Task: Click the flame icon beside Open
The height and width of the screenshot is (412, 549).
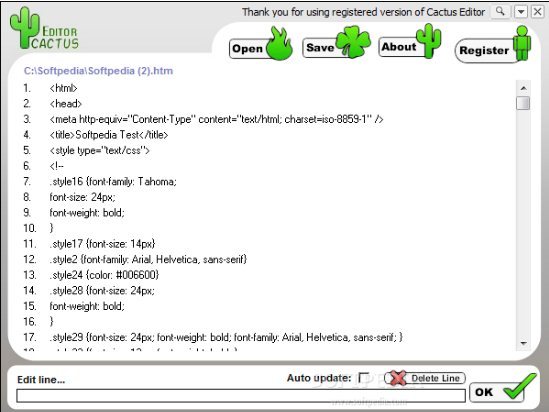Action: pos(279,44)
